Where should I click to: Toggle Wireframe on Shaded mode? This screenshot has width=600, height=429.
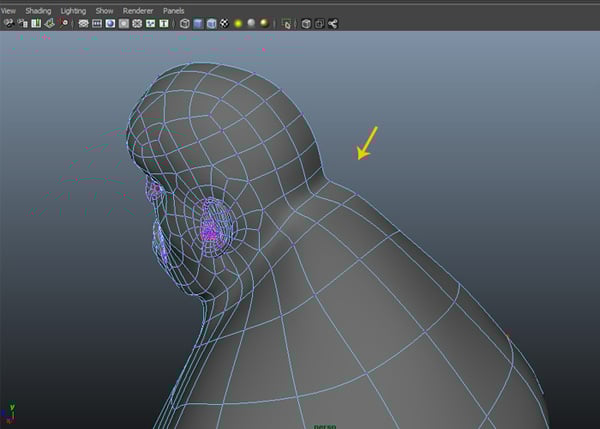tap(211, 23)
